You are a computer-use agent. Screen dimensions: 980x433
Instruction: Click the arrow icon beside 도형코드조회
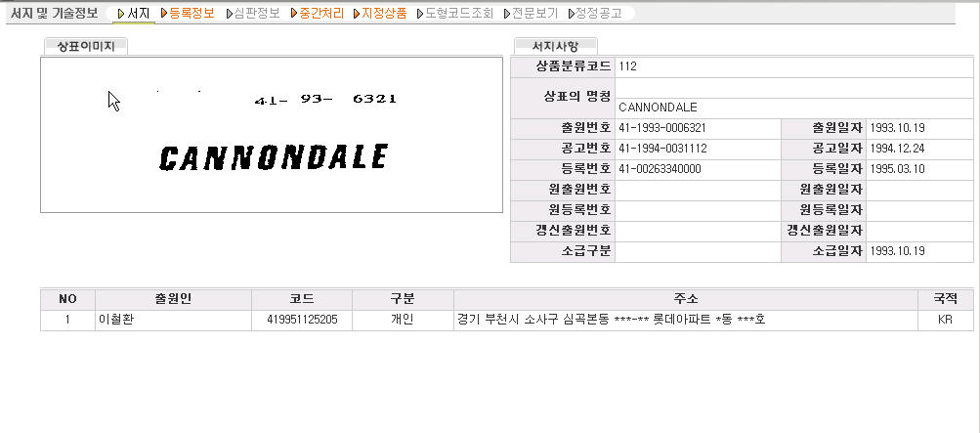click(420, 13)
